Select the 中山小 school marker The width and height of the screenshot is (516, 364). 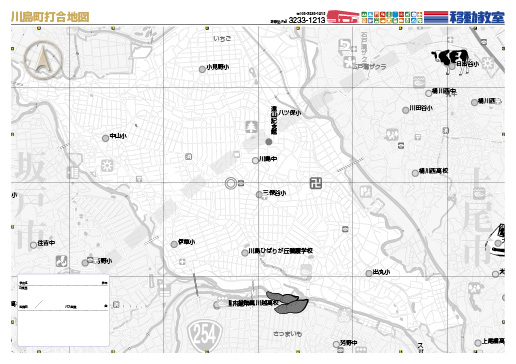point(105,138)
